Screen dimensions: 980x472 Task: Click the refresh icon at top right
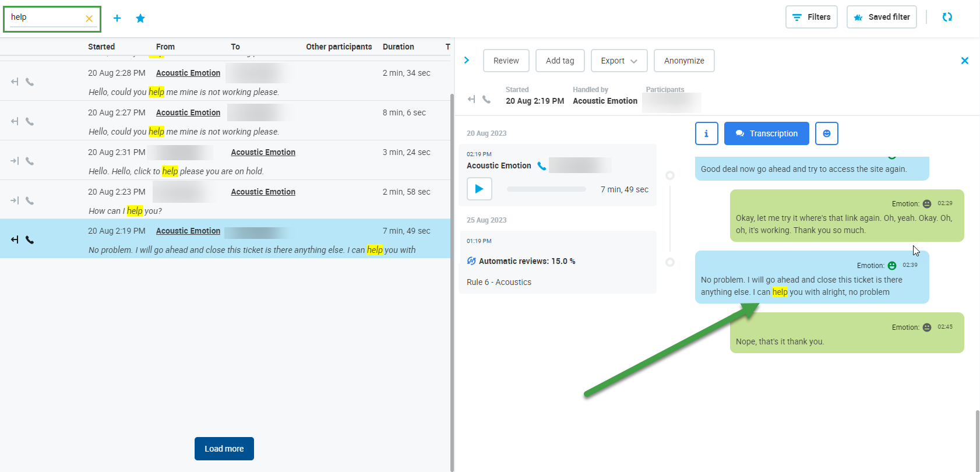tap(947, 17)
